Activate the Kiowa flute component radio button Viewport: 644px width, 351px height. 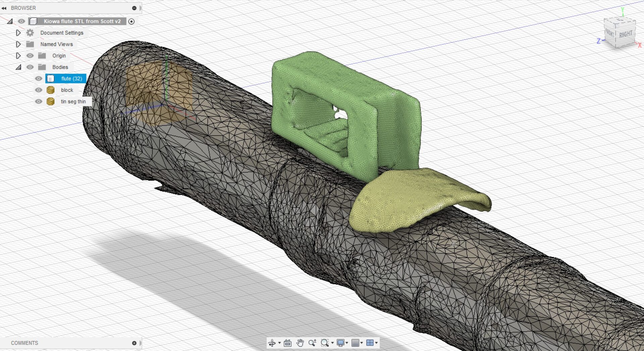pos(131,21)
